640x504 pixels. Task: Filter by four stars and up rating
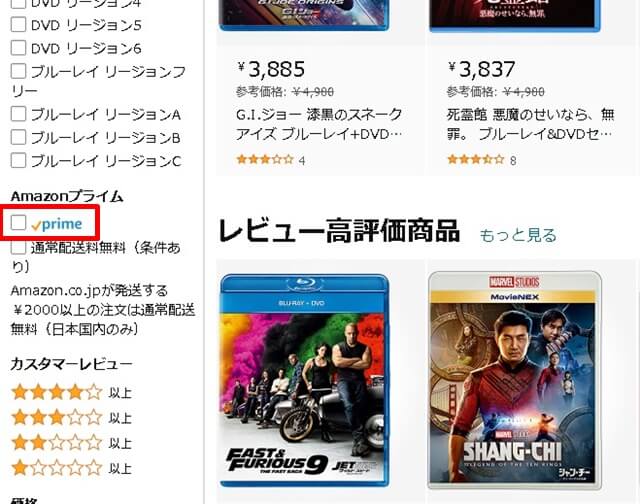pos(71,393)
